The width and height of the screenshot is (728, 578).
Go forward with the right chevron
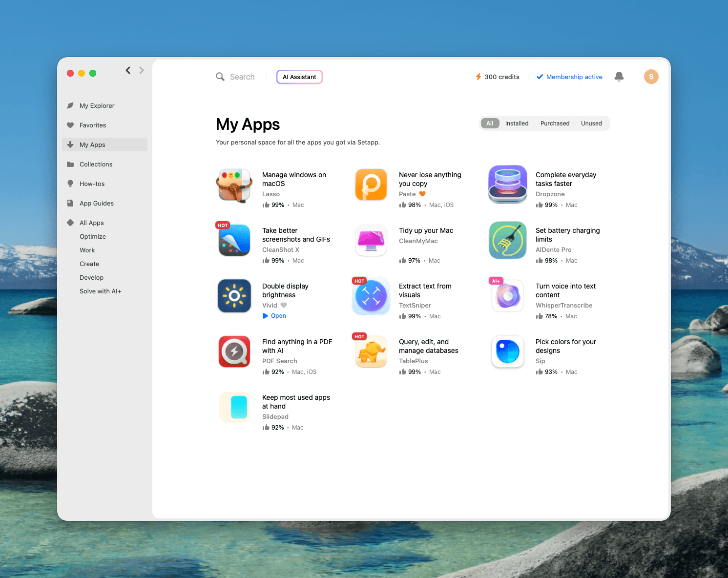(x=142, y=70)
